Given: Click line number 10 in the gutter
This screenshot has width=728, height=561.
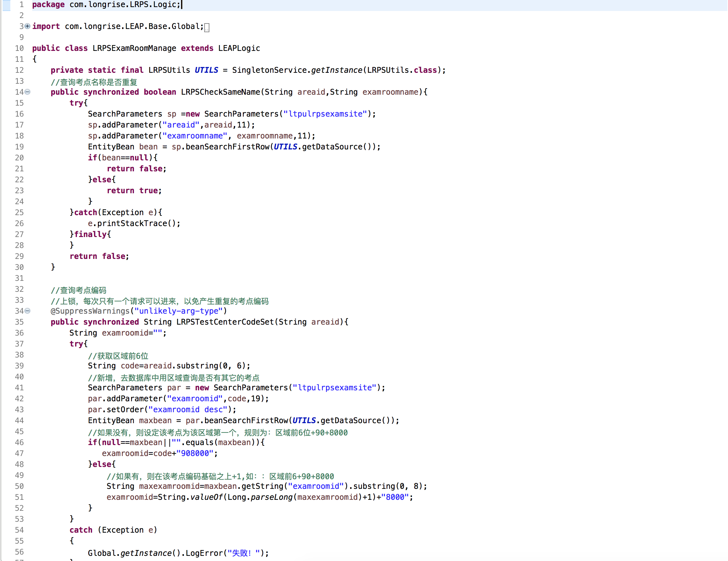Looking at the screenshot, I should point(19,48).
